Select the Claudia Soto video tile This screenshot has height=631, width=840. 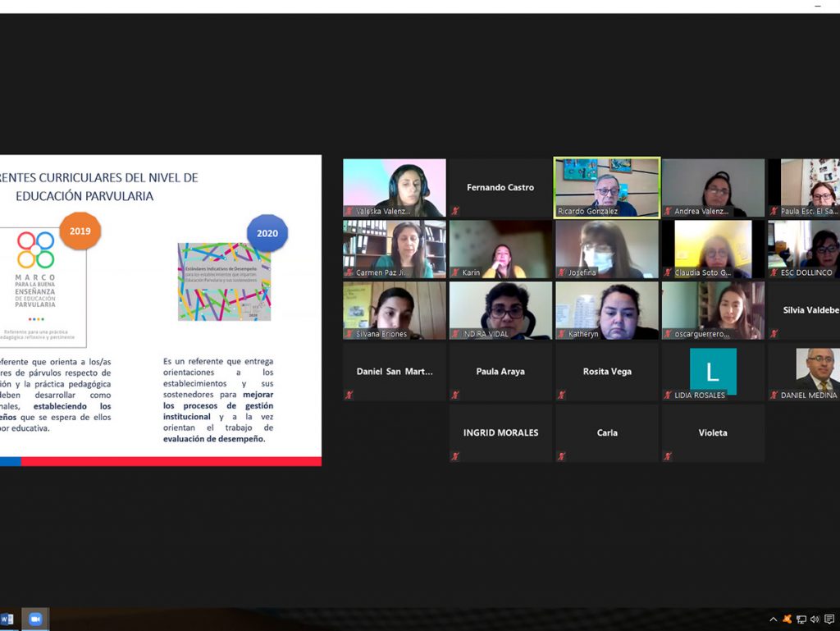click(713, 249)
